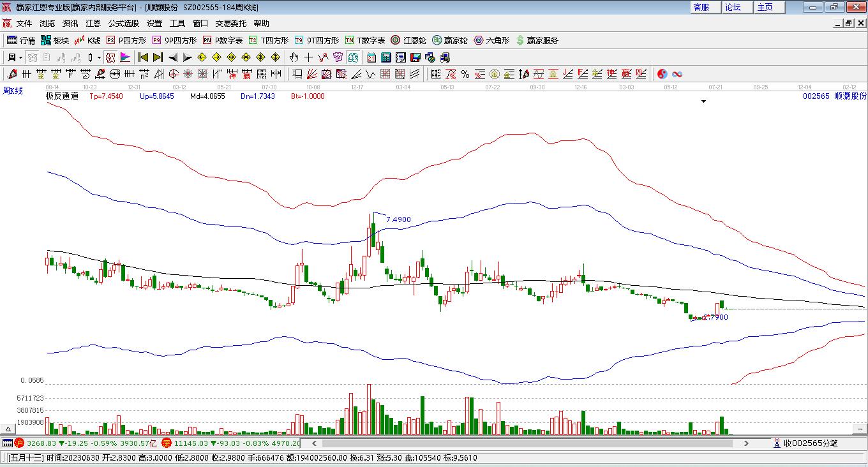The height and width of the screenshot is (467, 868).
Task: Click the 论坛 button in title bar
Action: (x=733, y=7)
